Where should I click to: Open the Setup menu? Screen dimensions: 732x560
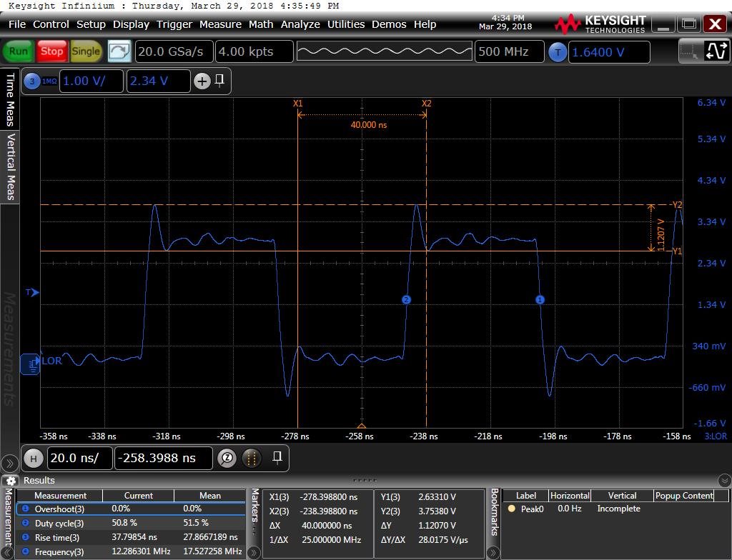[x=91, y=24]
